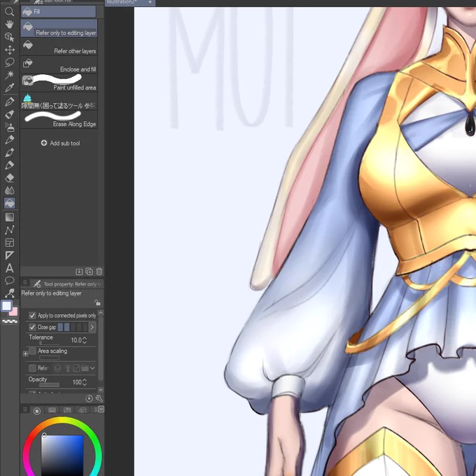Open the color panel tab list dropdown

pyautogui.click(x=101, y=409)
